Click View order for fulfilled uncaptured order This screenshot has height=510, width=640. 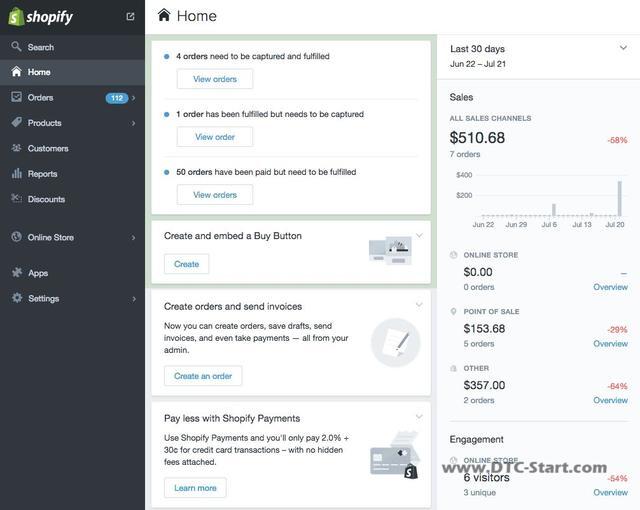point(215,137)
